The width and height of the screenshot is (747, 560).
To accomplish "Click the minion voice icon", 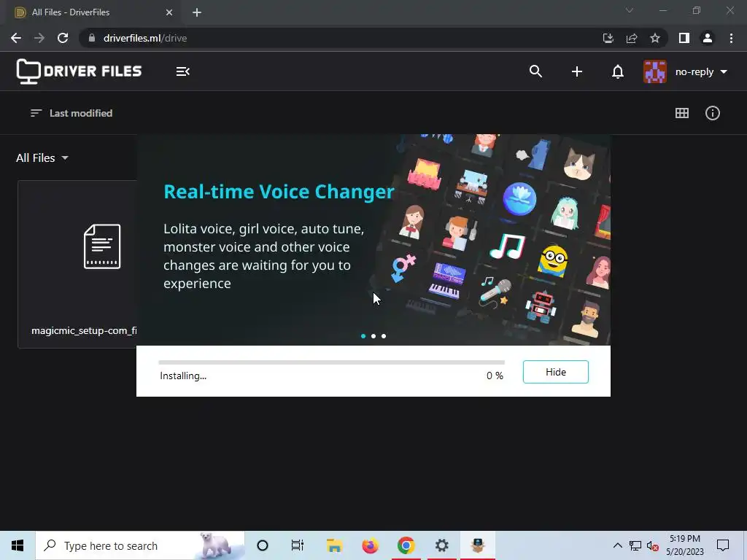I will (553, 260).
